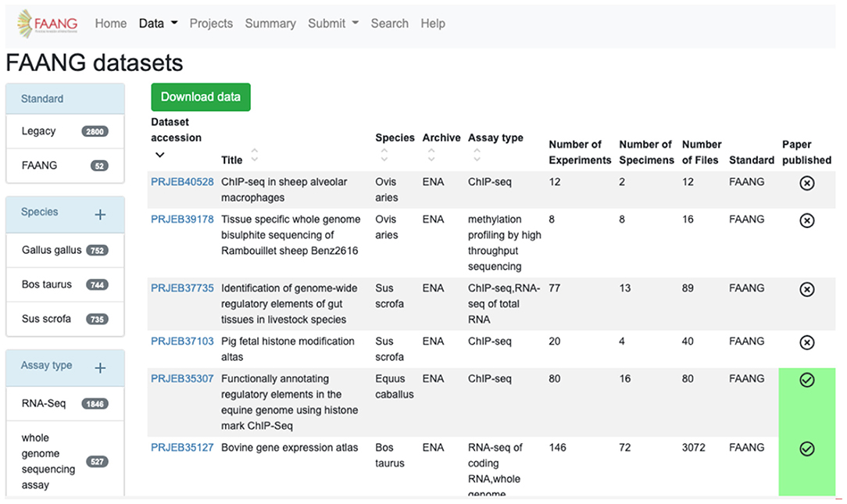Open the Search page
The image size is (847, 504).
(389, 23)
